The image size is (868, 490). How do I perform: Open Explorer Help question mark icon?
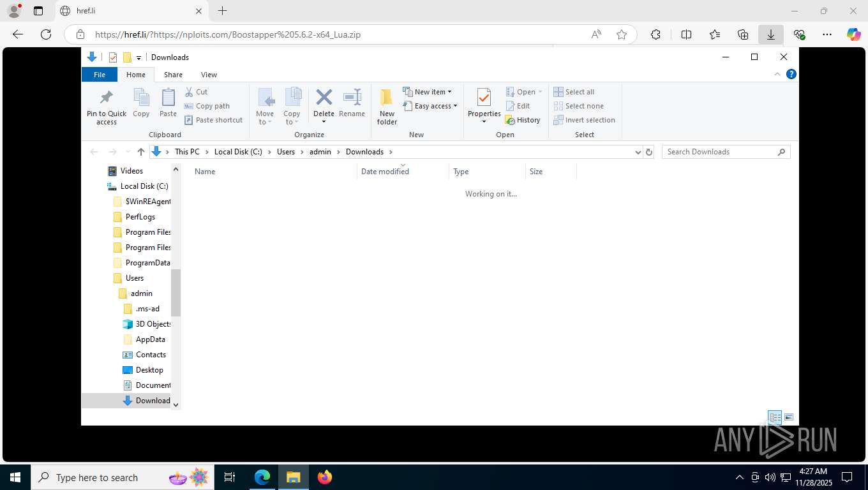(791, 74)
